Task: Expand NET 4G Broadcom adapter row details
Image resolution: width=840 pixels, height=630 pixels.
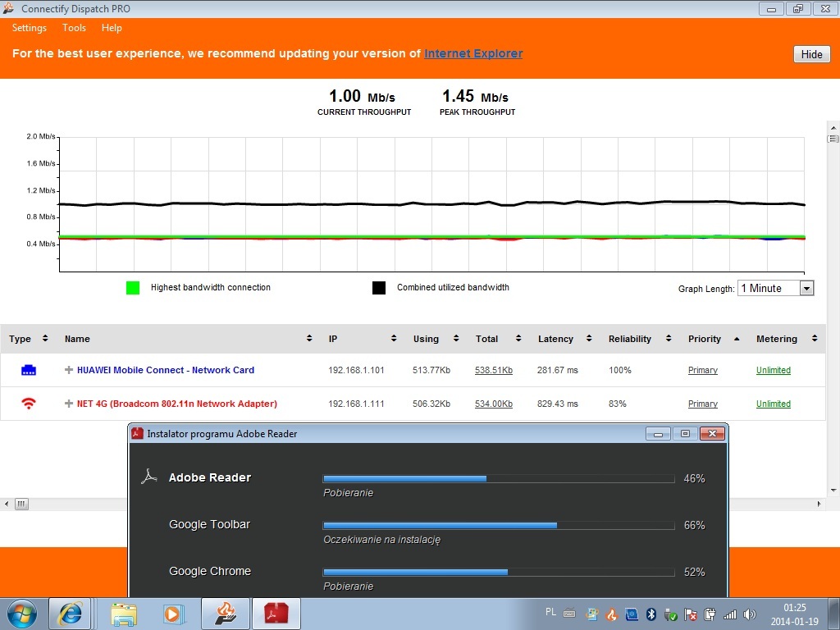Action: 69,404
